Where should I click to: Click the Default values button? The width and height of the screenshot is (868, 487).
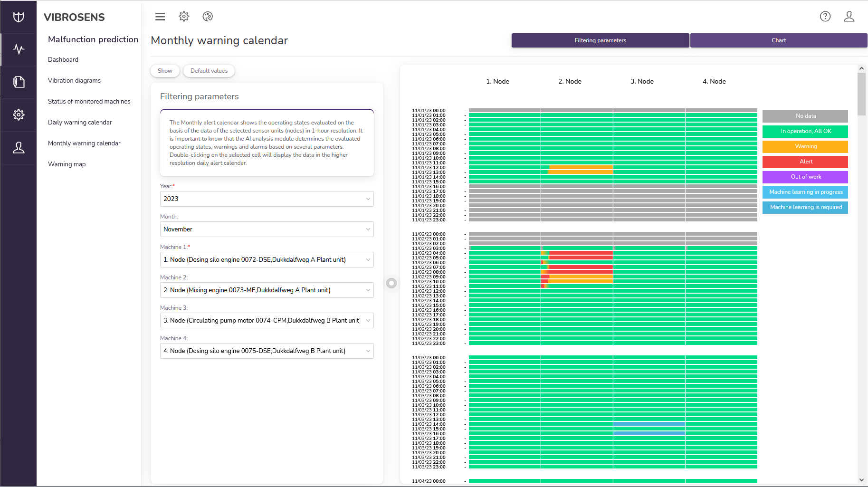click(209, 71)
